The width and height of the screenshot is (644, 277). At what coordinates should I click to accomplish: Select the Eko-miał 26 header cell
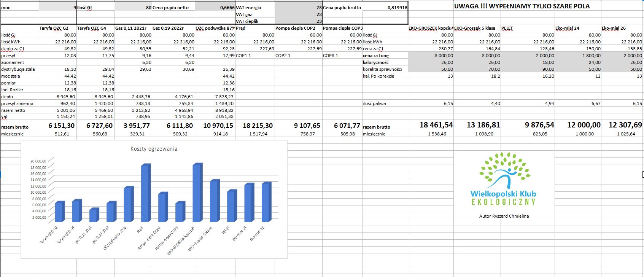622,28
